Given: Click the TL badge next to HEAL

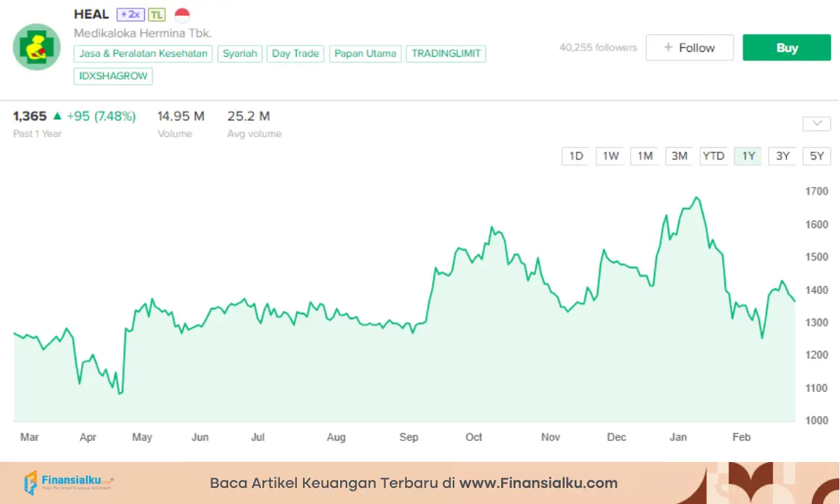Looking at the screenshot, I should click(x=157, y=15).
